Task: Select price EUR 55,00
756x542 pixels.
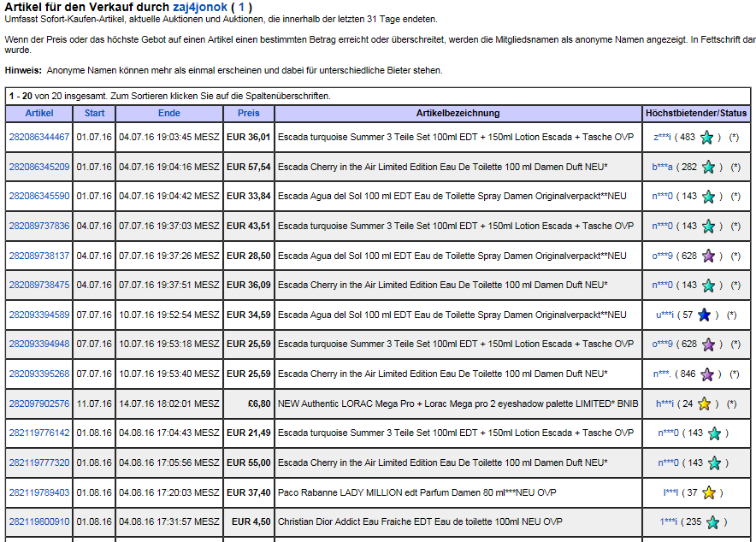Action: tap(248, 462)
